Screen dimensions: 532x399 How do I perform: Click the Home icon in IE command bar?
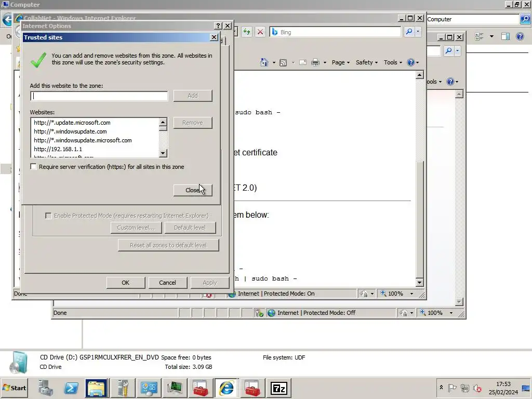pos(264,62)
